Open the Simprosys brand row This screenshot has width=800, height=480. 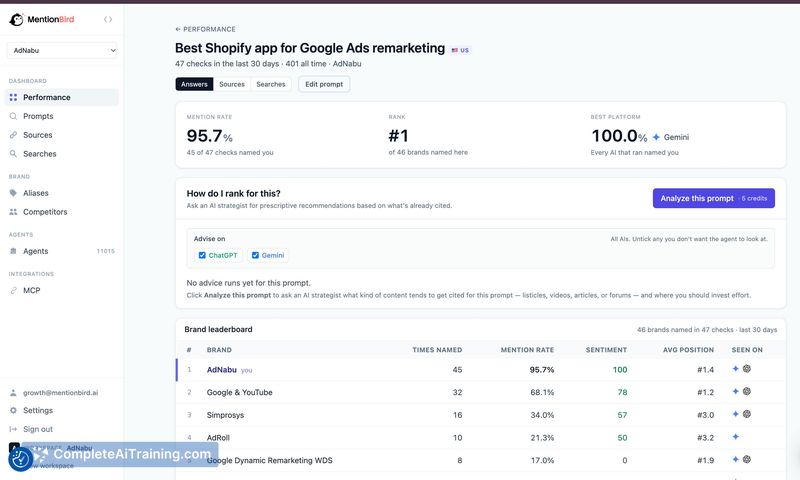tap(481, 415)
